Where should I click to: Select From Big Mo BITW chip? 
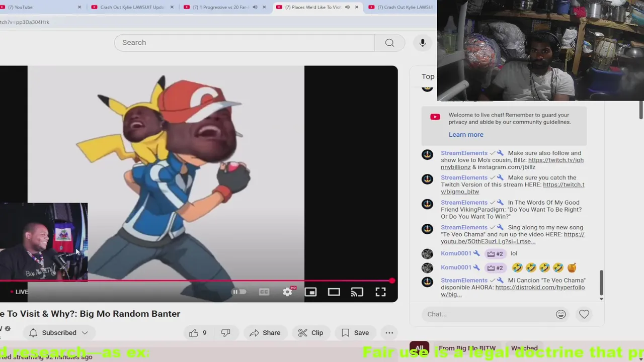(x=467, y=348)
